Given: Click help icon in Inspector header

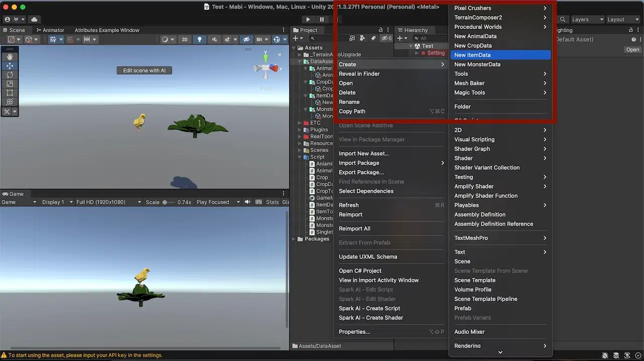Looking at the screenshot, I should pos(633,39).
